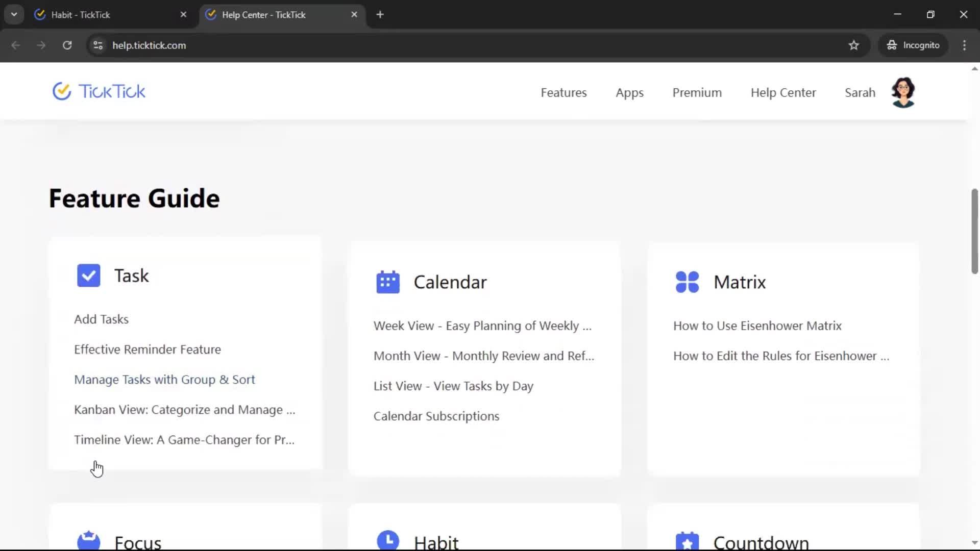This screenshot has width=980, height=551.
Task: Open Calendar Subscriptions article
Action: pyautogui.click(x=436, y=416)
